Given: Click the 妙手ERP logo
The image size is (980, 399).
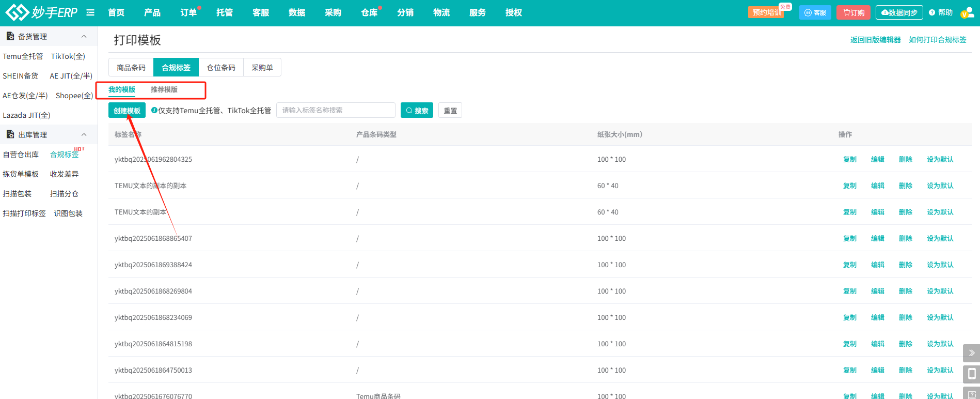Looking at the screenshot, I should coord(41,12).
